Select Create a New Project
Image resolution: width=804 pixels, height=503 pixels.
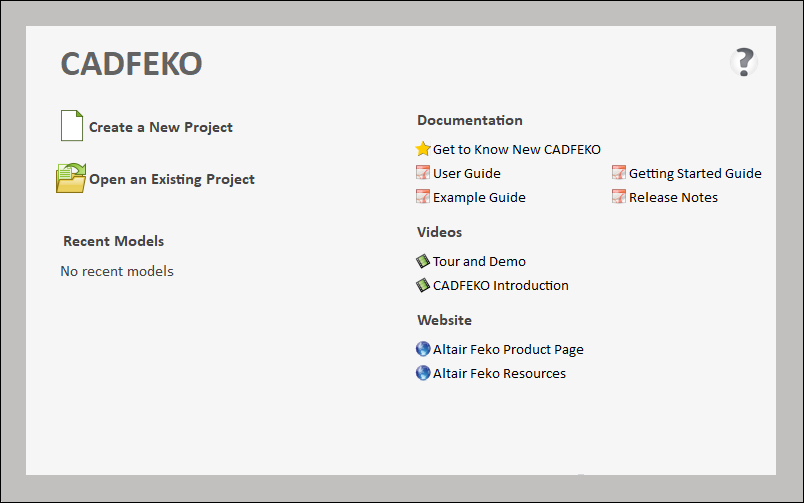point(161,127)
